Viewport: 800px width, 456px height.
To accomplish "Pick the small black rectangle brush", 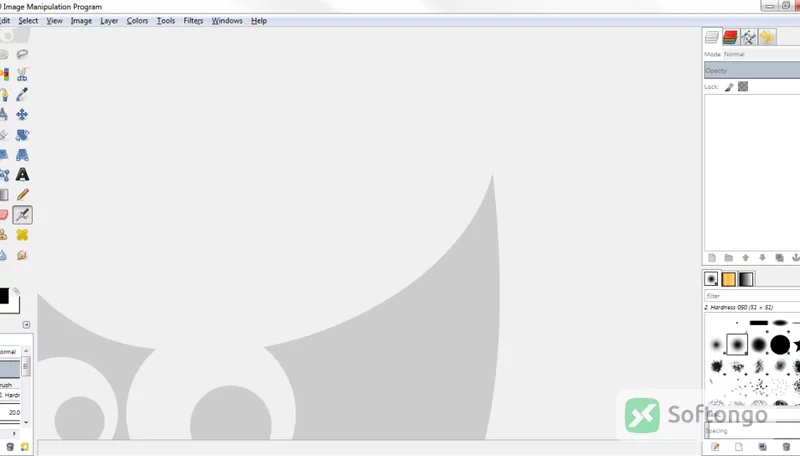I will 759,323.
